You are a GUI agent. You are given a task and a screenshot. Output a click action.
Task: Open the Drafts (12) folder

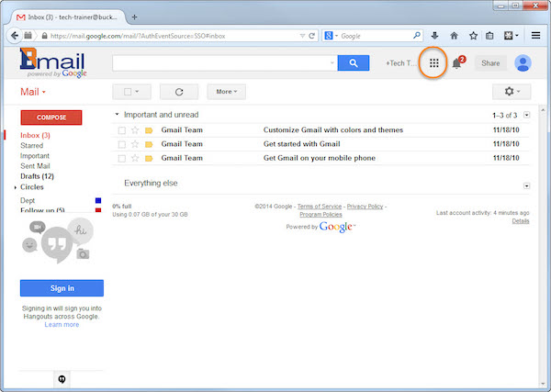pos(37,176)
